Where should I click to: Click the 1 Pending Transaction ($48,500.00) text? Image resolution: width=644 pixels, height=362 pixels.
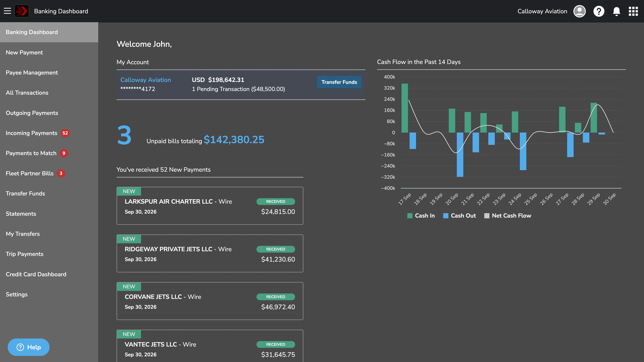coord(238,89)
